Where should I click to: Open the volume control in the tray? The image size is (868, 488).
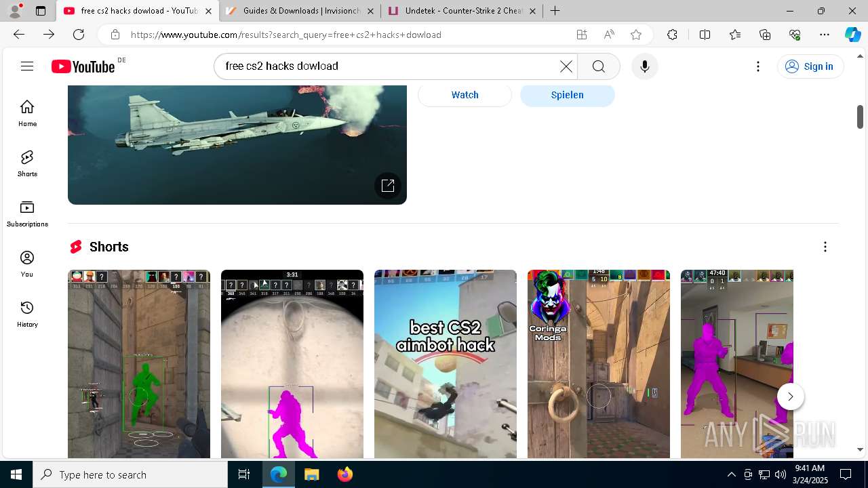point(780,474)
